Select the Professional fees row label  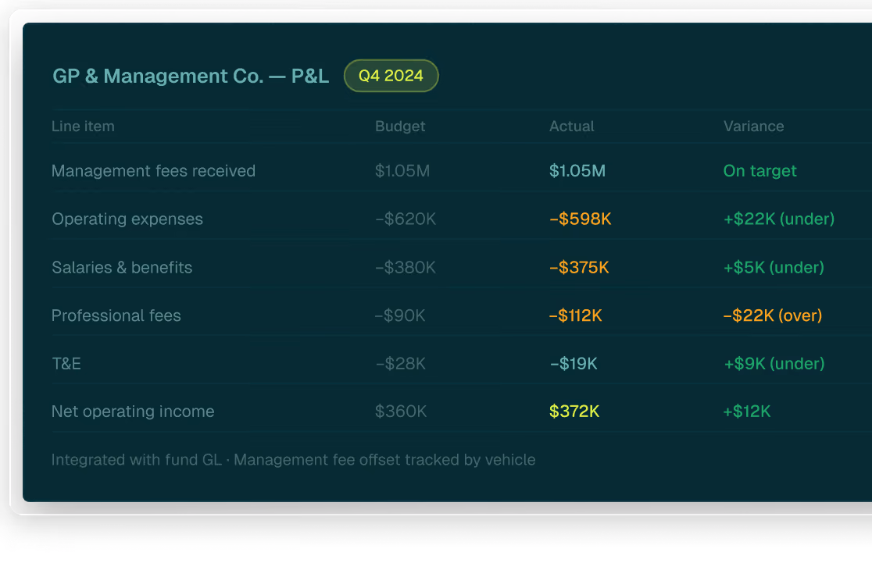click(116, 315)
